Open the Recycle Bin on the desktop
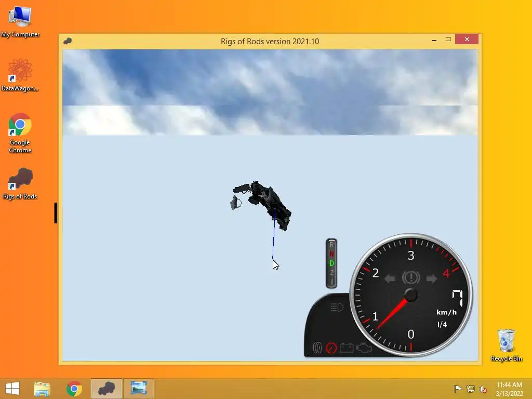 coord(506,345)
